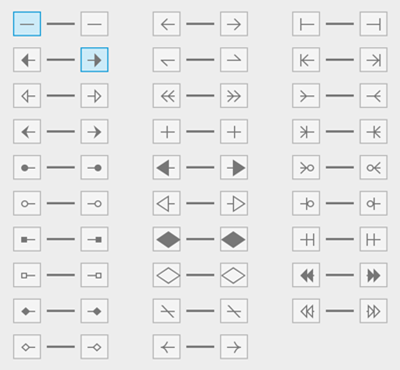
Task: Pick the filled double triangle right end arrow
Action: pyautogui.click(x=373, y=275)
